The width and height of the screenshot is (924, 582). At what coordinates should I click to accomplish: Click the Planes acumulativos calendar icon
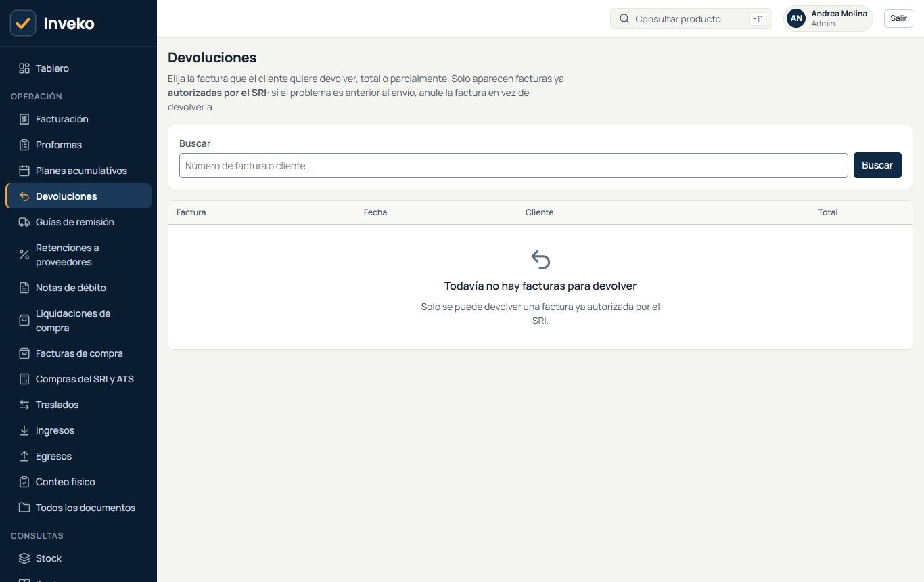click(24, 171)
